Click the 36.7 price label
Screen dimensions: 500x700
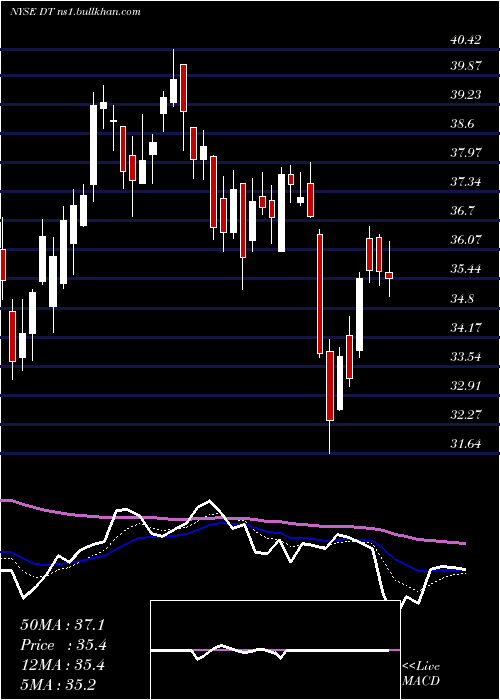(x=462, y=211)
